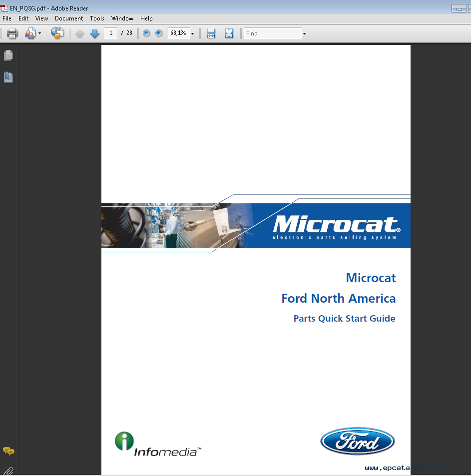Open the Window menu
This screenshot has width=471, height=476.
[122, 18]
